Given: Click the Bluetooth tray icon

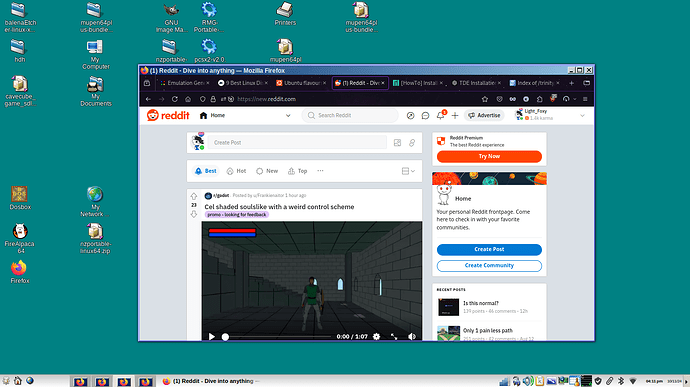Looking at the screenshot, I should [621, 381].
